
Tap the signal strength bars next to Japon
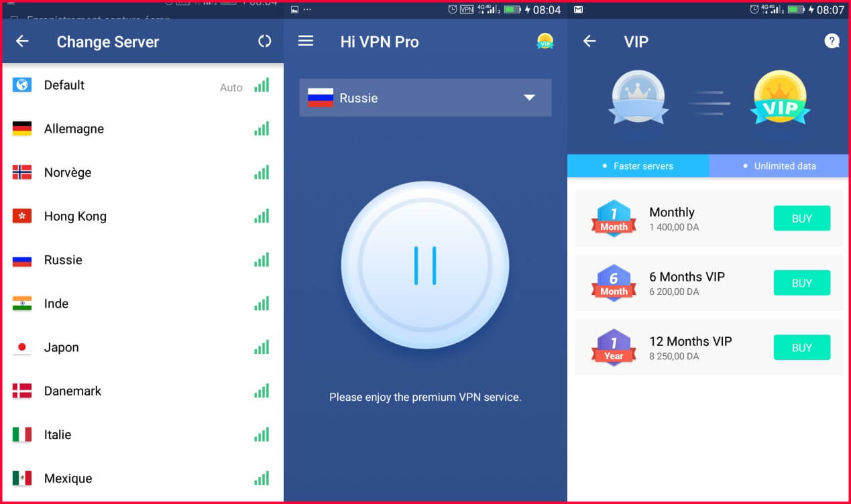pos(262,346)
